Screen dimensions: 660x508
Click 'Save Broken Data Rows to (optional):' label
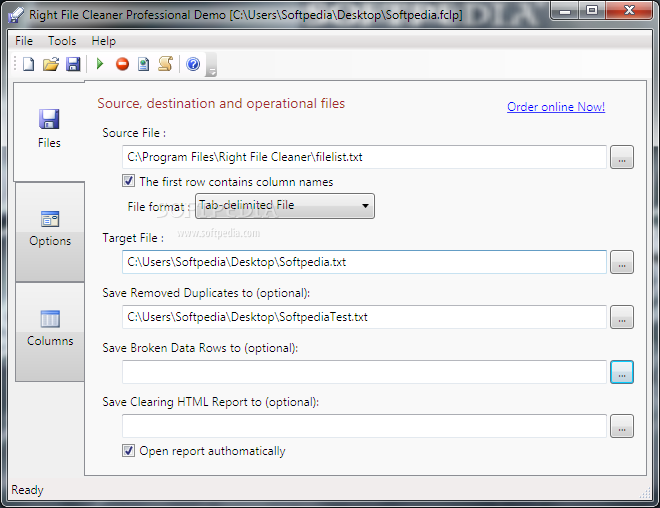click(x=200, y=348)
